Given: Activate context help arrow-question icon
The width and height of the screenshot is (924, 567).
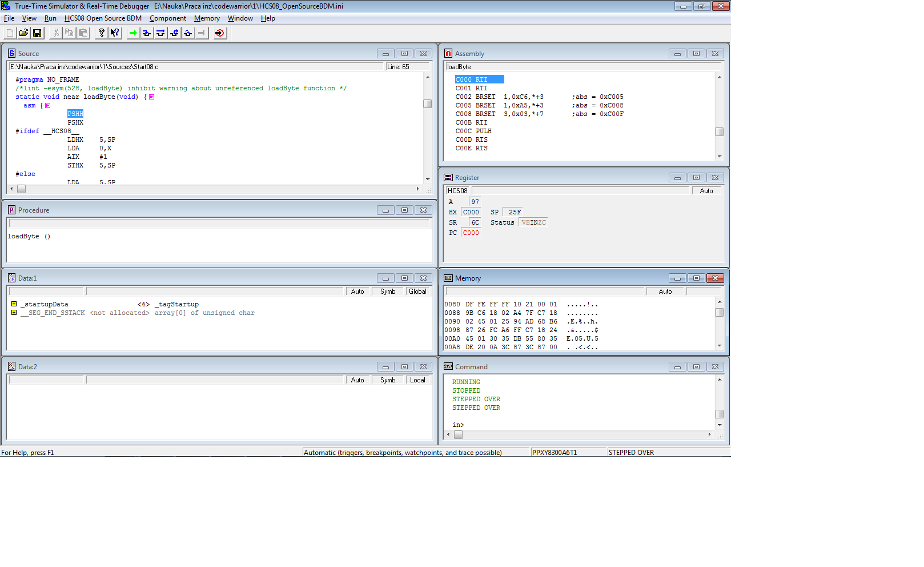Looking at the screenshot, I should pos(115,33).
